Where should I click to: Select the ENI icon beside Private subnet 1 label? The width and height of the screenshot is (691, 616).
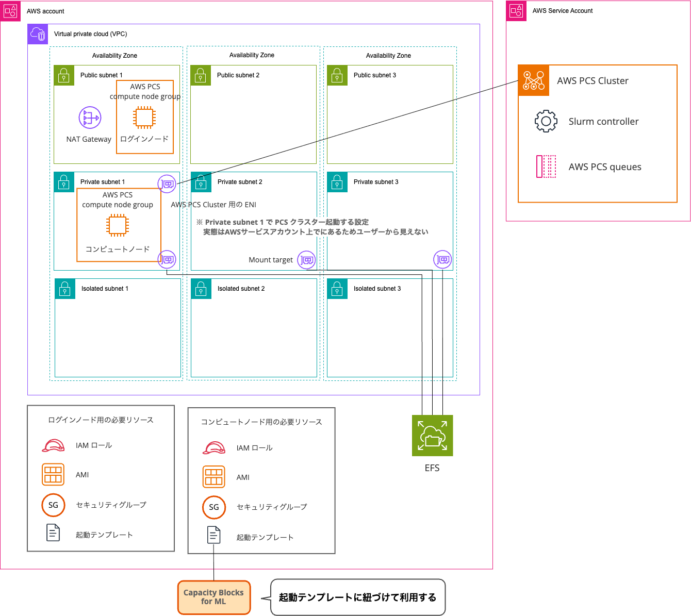coord(167,184)
